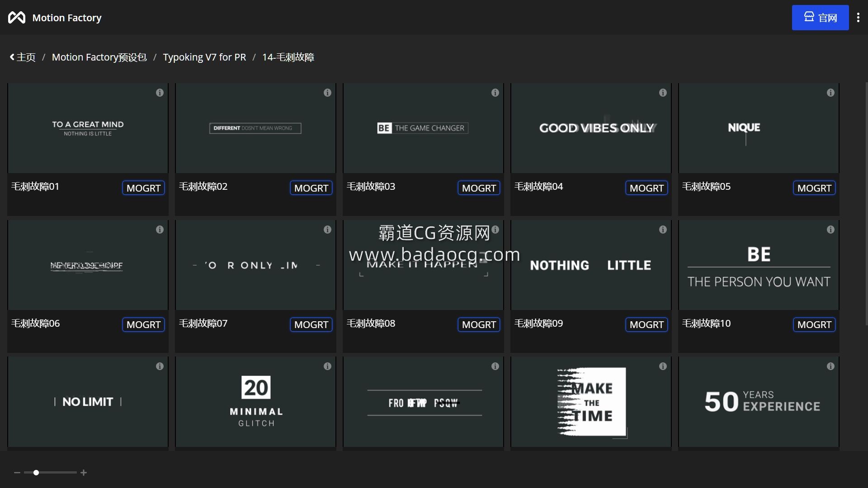This screenshot has width=868, height=488.
Task: Click MOGRT button for 毛刺故障07
Action: pyautogui.click(x=311, y=324)
